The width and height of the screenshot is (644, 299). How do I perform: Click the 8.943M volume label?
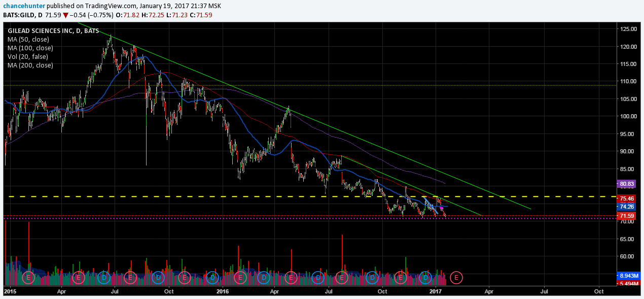coord(628,276)
